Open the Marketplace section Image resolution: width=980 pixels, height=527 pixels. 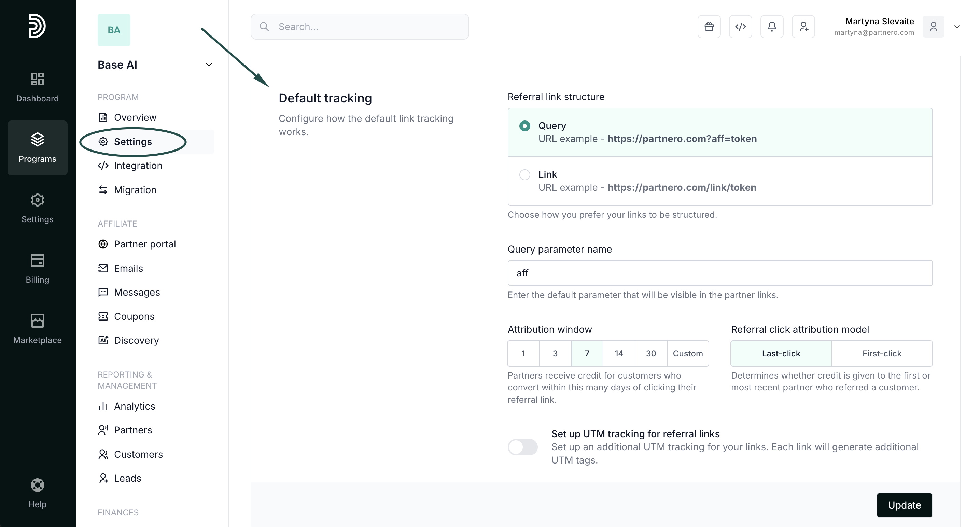[x=37, y=329]
